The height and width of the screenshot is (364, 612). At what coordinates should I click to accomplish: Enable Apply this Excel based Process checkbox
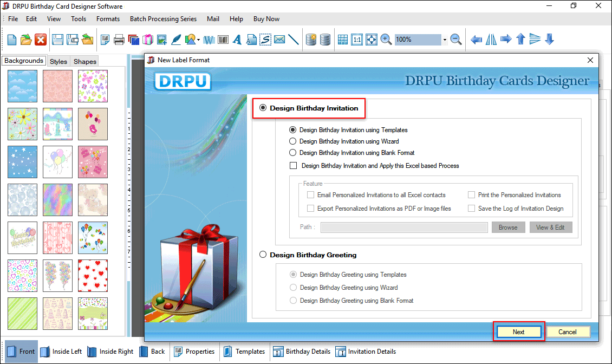(293, 166)
